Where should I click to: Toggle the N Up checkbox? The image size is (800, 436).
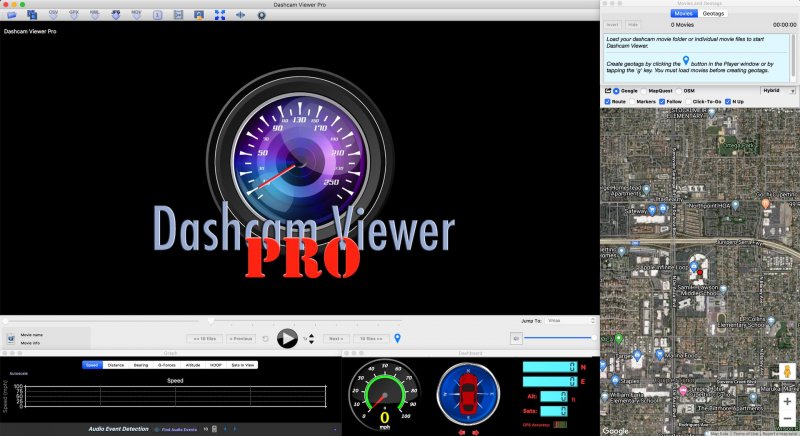[x=728, y=101]
